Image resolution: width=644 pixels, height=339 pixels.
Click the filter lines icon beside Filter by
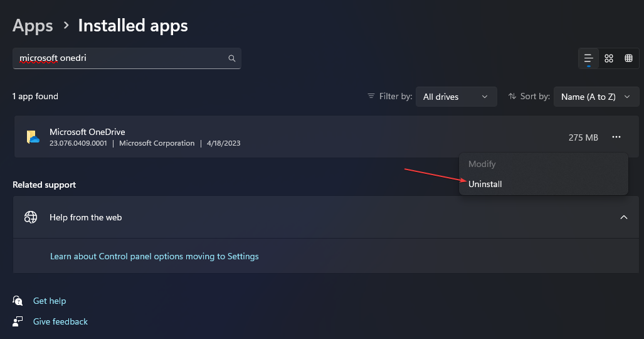(x=371, y=97)
